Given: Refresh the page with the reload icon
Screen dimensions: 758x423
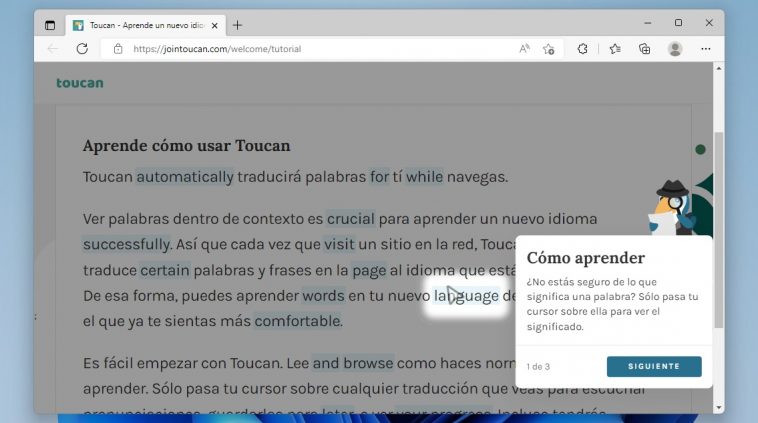Looking at the screenshot, I should (82, 49).
